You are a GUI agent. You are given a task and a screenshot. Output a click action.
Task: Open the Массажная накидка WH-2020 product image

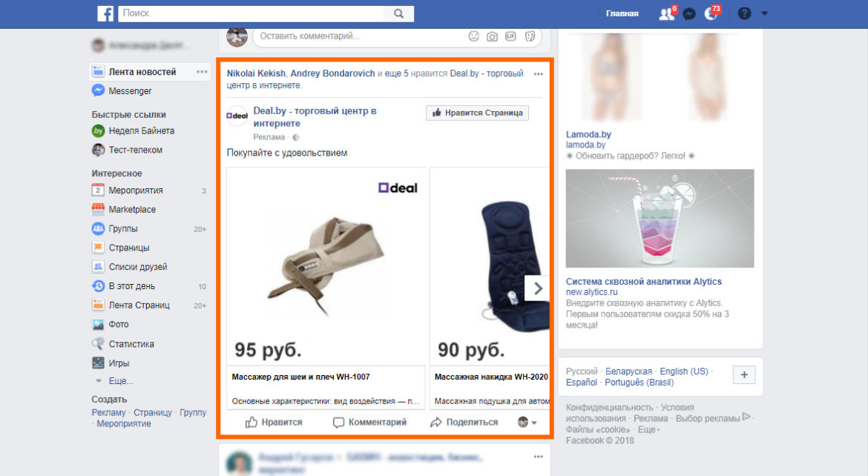pos(490,266)
